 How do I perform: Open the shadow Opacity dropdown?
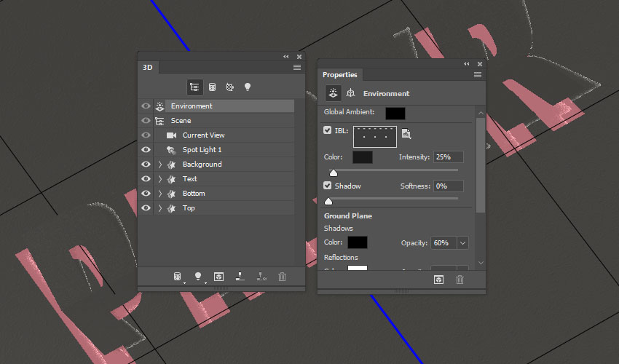(462, 243)
